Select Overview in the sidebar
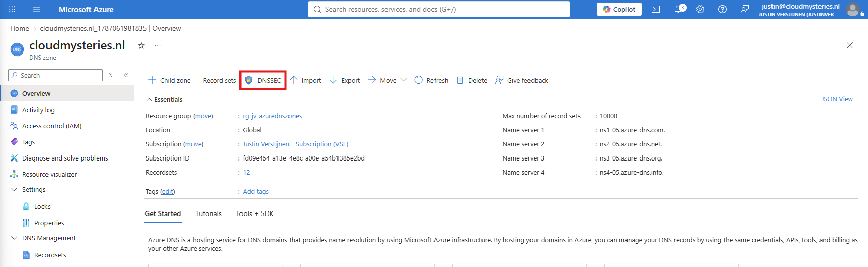868x267 pixels. point(67,93)
